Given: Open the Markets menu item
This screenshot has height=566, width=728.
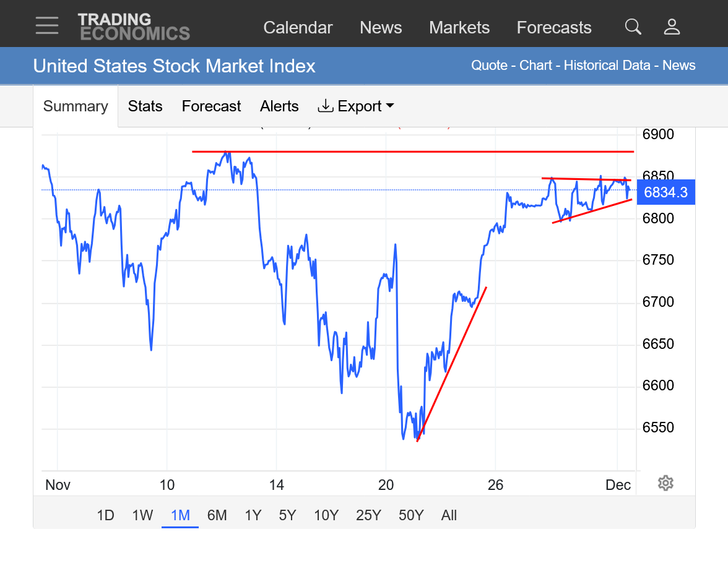Looking at the screenshot, I should click(459, 28).
